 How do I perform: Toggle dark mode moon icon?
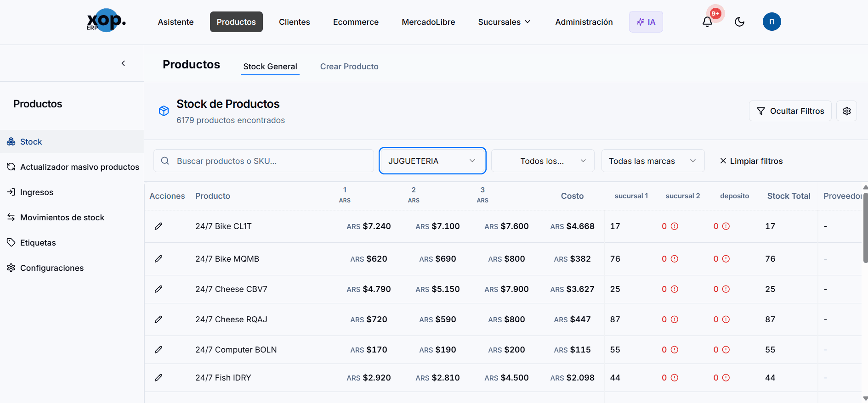click(x=739, y=22)
